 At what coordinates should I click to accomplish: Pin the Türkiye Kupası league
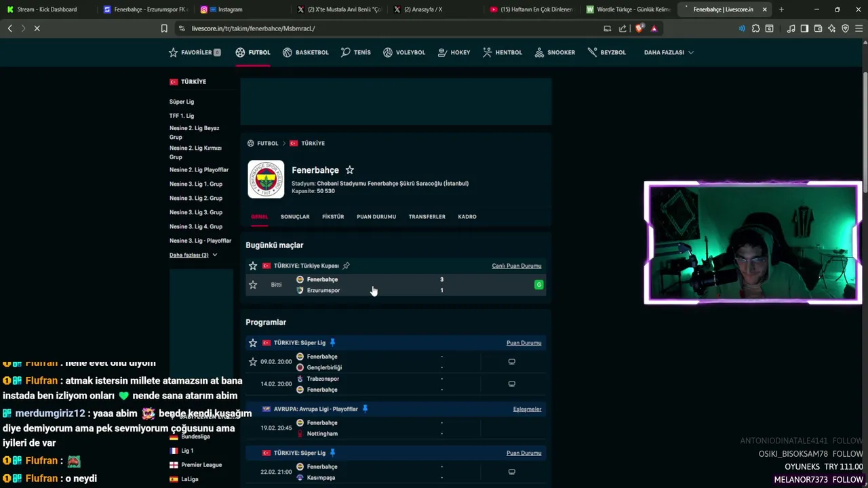(346, 266)
